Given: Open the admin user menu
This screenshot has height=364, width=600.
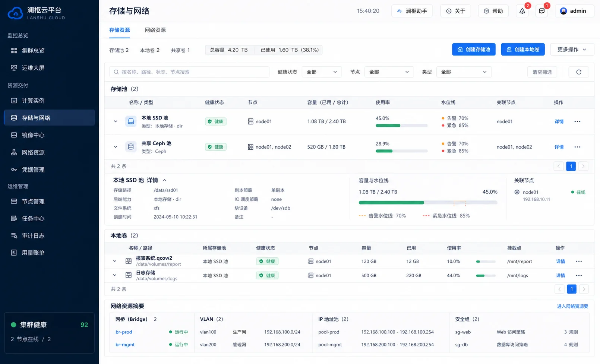Looking at the screenshot, I should click(x=574, y=11).
